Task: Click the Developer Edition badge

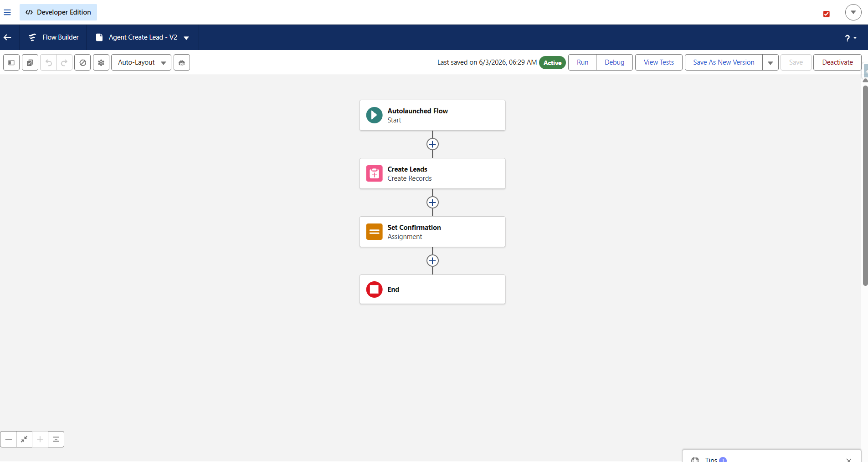Action: pos(58,12)
